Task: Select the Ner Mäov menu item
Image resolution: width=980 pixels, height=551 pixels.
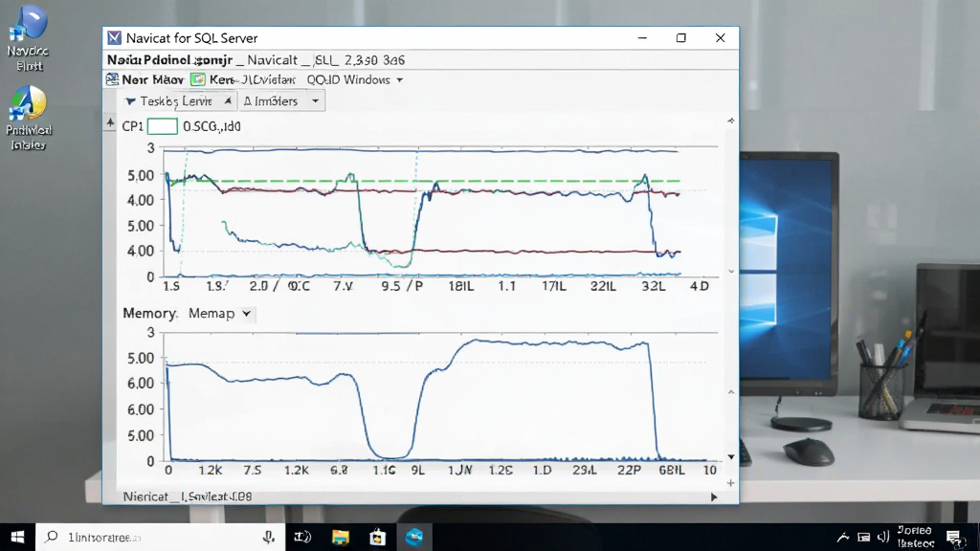Action: coord(152,80)
